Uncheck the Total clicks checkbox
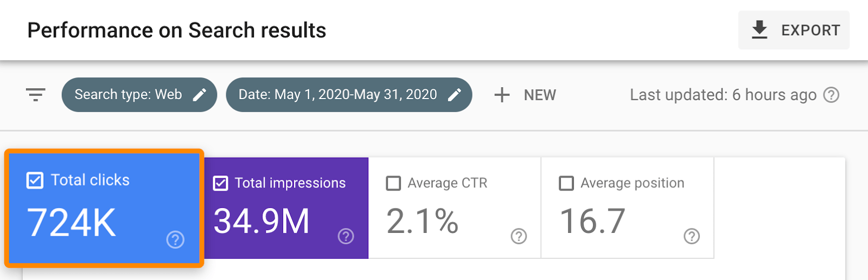This screenshot has height=280, width=868. pos(35,180)
